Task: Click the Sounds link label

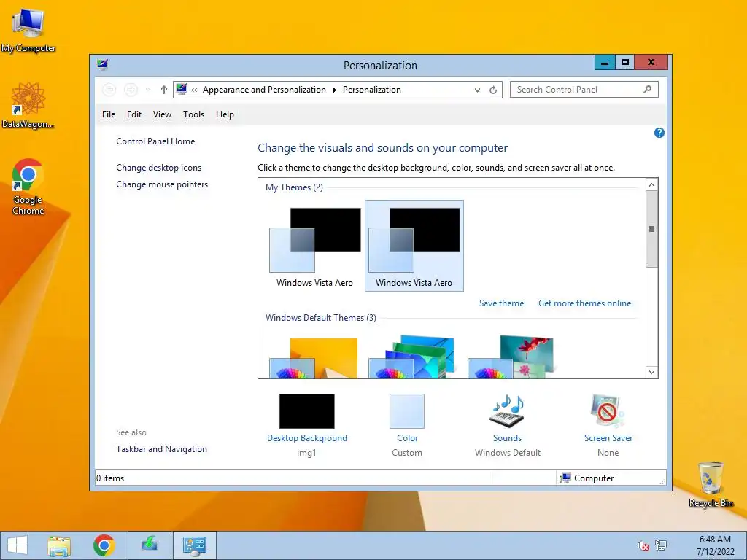Action: 508,438
